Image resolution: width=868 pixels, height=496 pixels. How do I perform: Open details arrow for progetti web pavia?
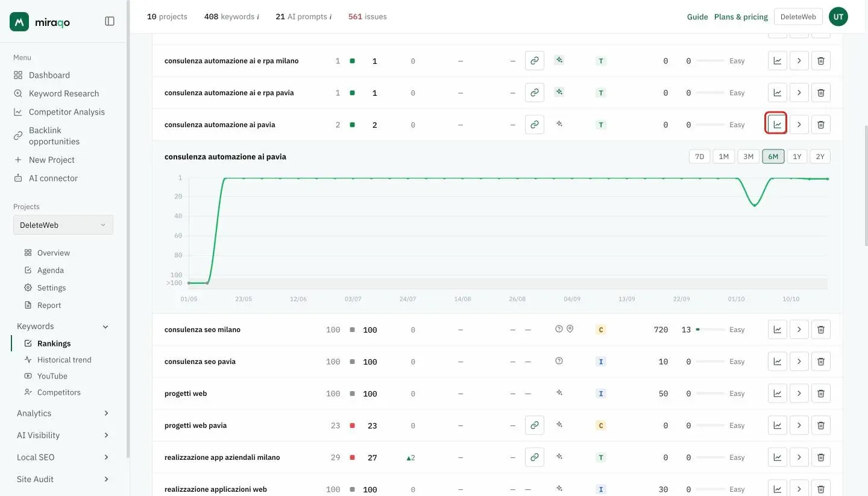pyautogui.click(x=799, y=425)
